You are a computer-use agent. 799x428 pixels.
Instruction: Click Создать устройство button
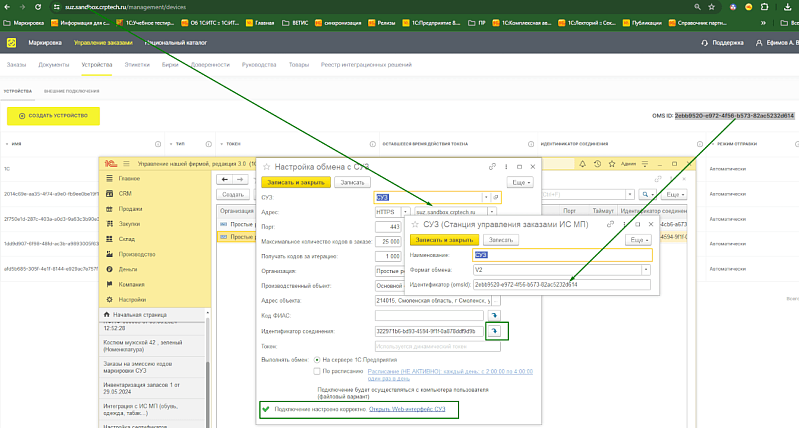53,116
